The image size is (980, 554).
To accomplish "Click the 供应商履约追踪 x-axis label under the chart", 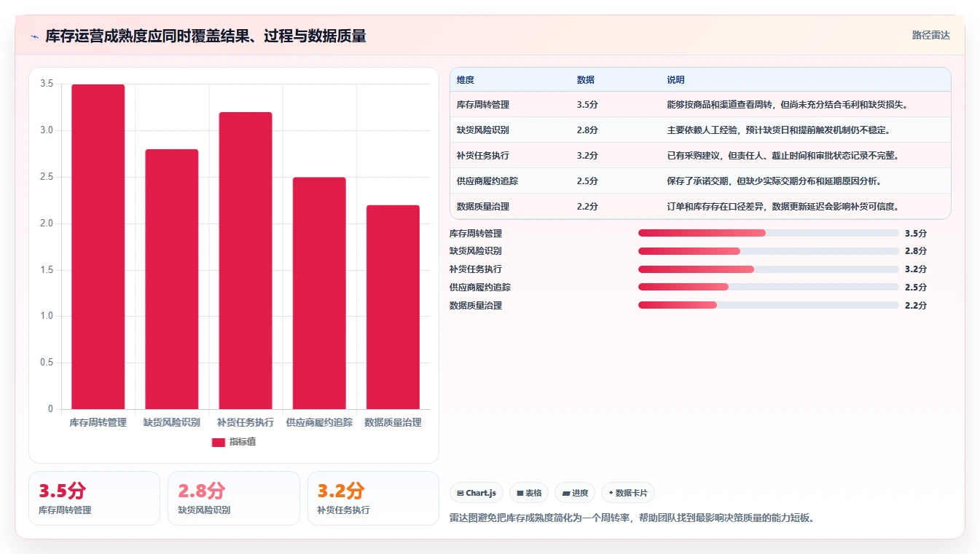I will pyautogui.click(x=319, y=422).
